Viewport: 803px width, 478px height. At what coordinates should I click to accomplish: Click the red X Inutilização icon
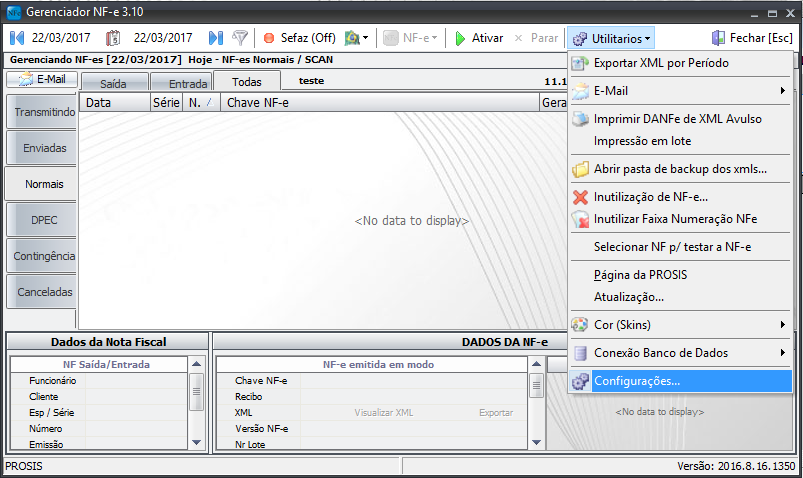tap(580, 197)
